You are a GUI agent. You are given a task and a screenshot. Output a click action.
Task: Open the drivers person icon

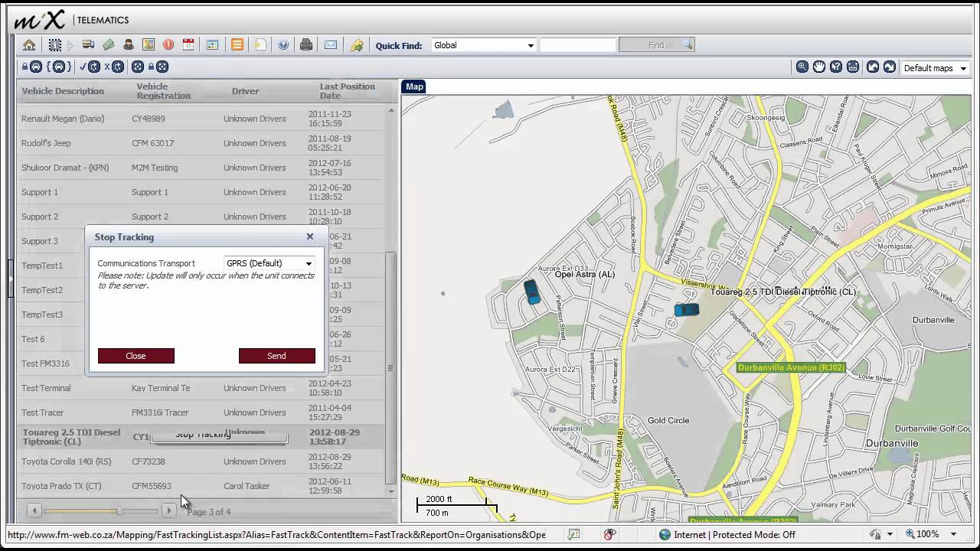[x=129, y=45]
